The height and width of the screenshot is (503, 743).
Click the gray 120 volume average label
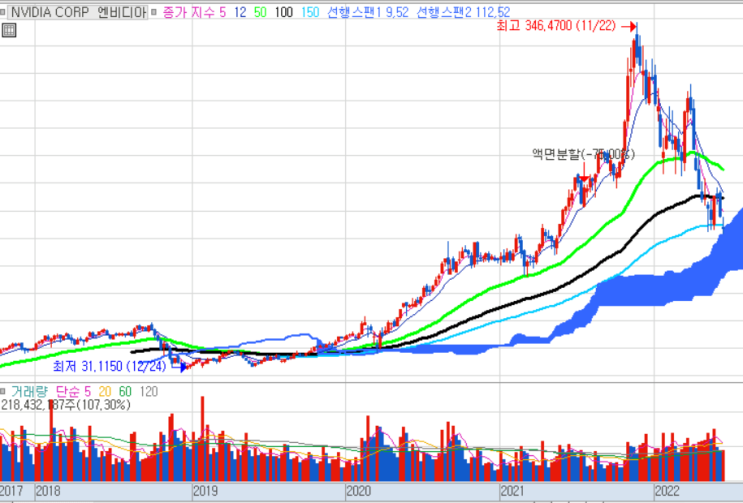pos(149,392)
